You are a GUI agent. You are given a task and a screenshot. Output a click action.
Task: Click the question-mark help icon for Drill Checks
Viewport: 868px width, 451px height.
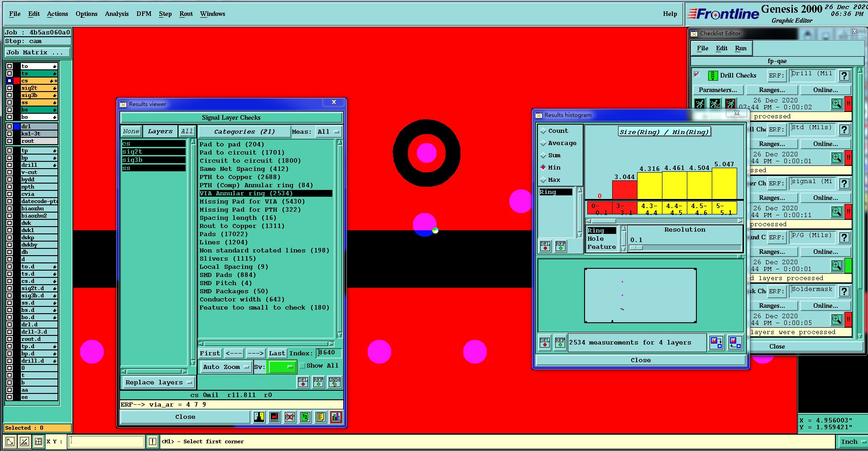pos(844,76)
